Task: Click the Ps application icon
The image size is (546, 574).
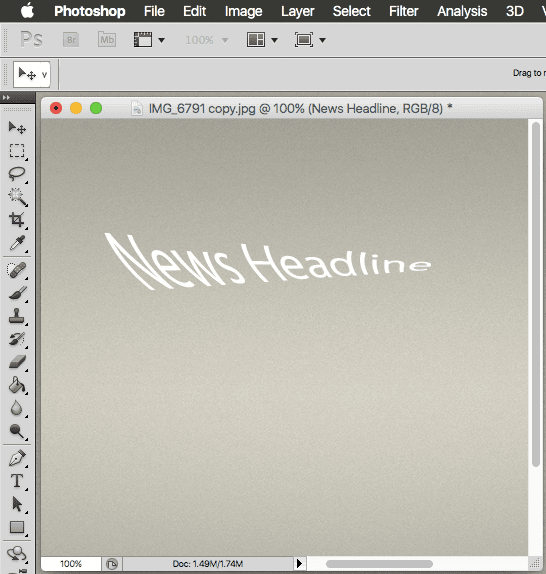Action: tap(31, 39)
